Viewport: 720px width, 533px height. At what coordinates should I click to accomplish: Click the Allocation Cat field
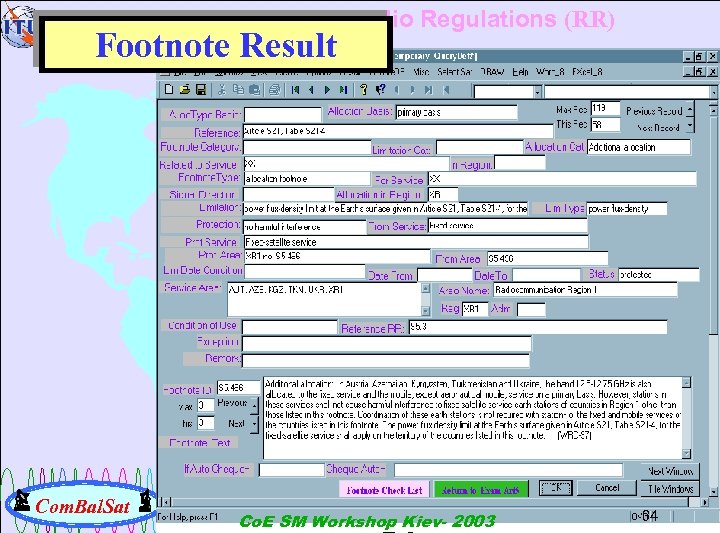tap(639, 147)
